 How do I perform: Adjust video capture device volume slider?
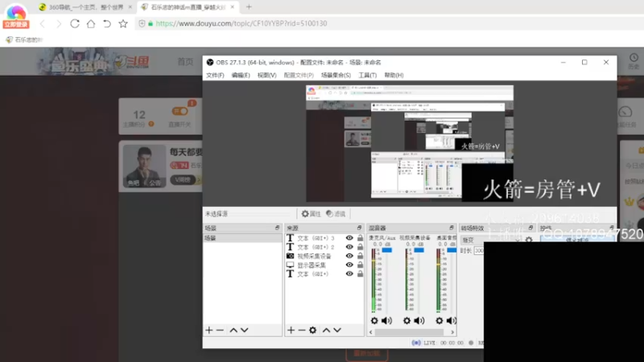[x=419, y=250]
